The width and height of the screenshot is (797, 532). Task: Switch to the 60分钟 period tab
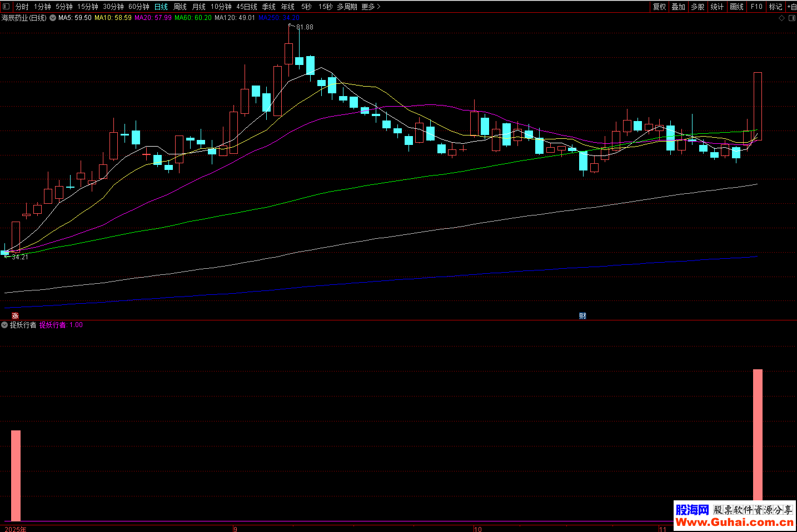click(x=138, y=7)
